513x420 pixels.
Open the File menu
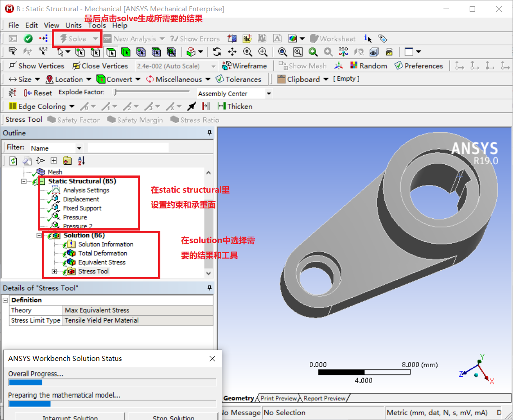(14, 25)
